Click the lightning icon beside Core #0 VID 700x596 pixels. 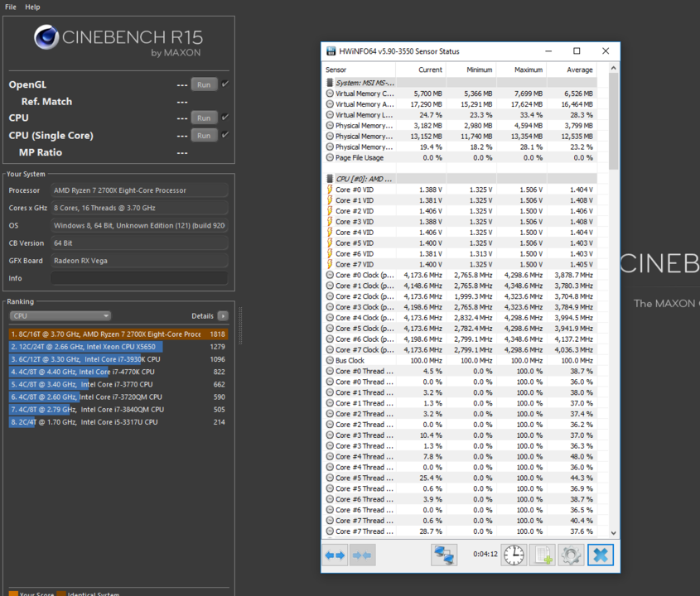330,190
